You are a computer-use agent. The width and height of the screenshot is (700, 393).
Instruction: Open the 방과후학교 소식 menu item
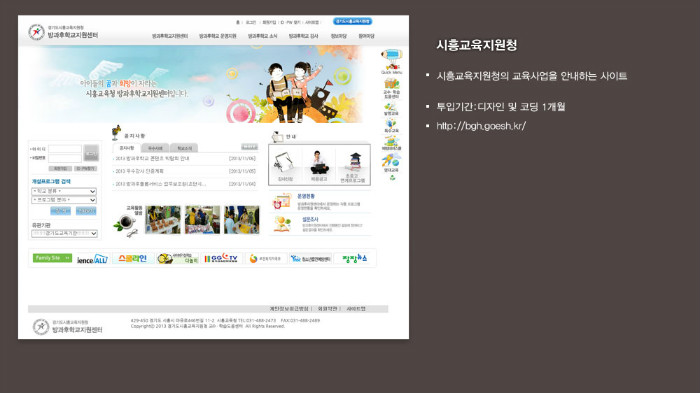click(262, 36)
